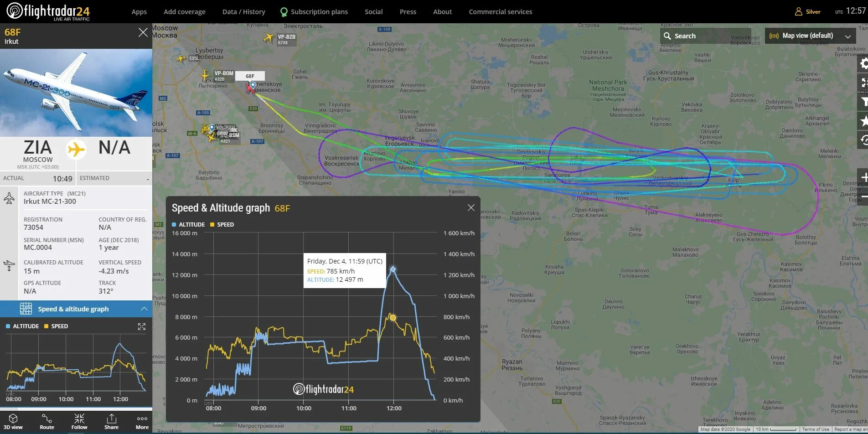The image size is (868, 434).
Task: Click the aircraft type plane icon
Action: tap(9, 198)
